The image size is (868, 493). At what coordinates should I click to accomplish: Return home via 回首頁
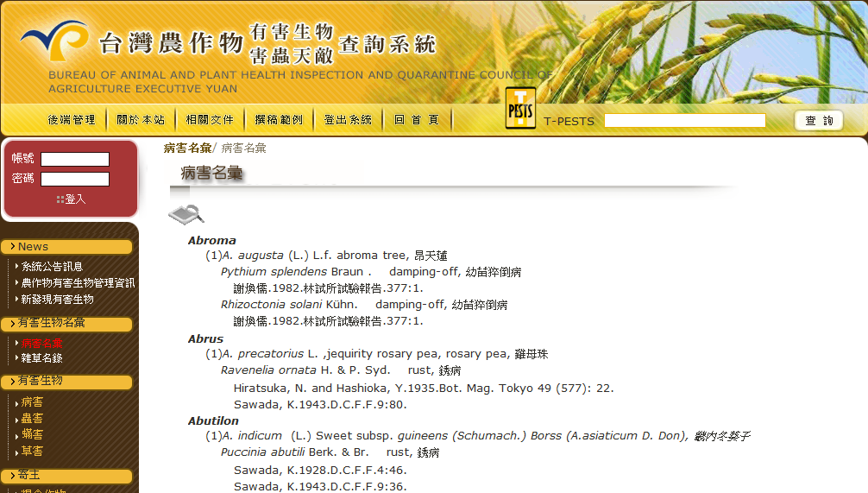(417, 120)
